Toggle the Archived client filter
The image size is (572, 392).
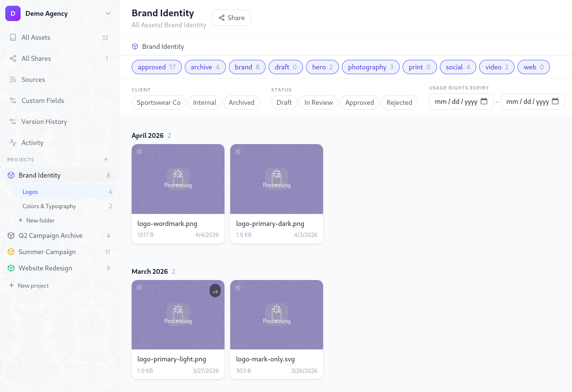tap(242, 102)
